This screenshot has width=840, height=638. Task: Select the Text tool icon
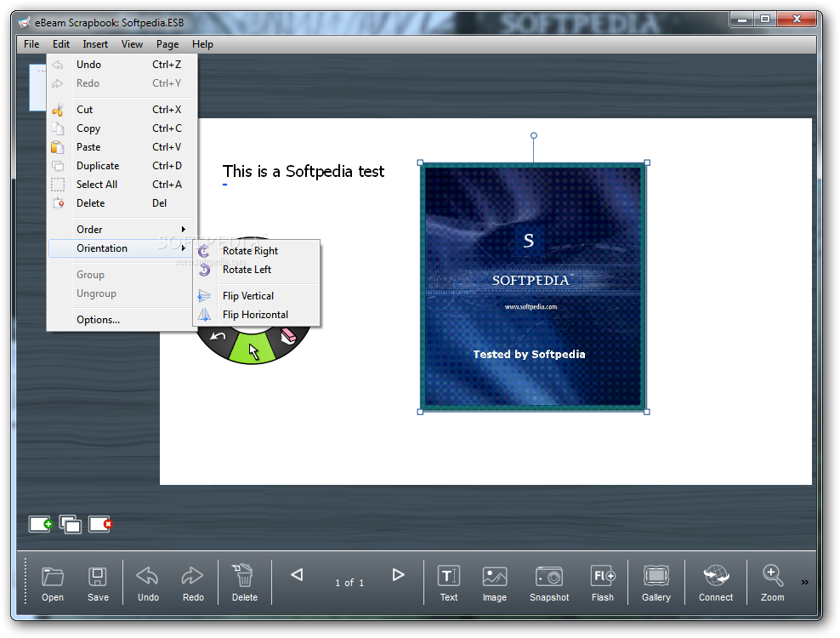(448, 577)
